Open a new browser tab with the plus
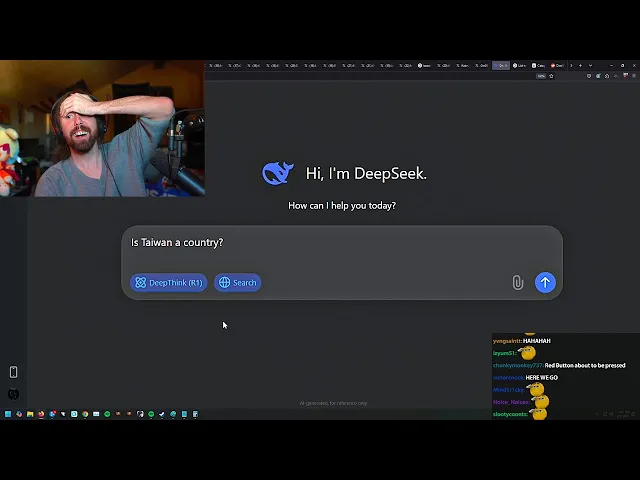Viewport: 640px width, 480px height. [x=580, y=65]
